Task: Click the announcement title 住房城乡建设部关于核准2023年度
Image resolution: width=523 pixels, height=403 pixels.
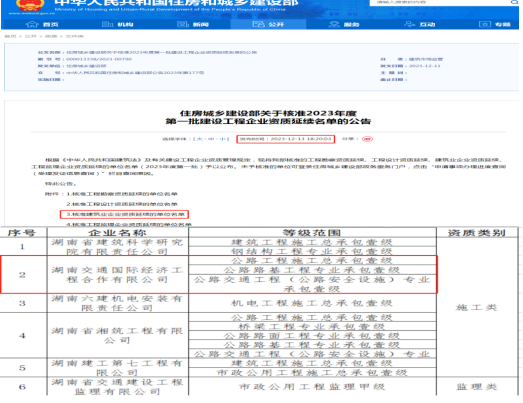Action: pyautogui.click(x=268, y=113)
